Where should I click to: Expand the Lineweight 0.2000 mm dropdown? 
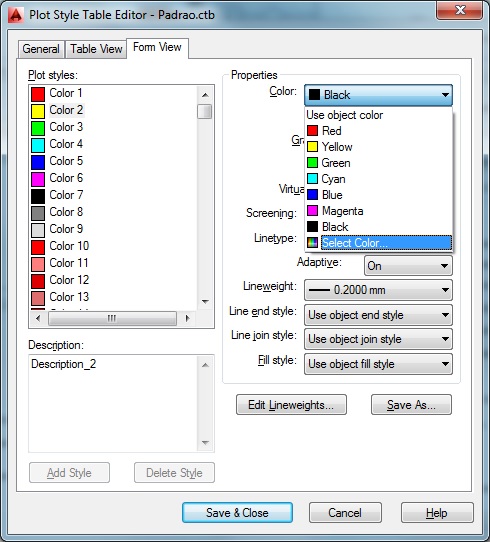click(378, 290)
